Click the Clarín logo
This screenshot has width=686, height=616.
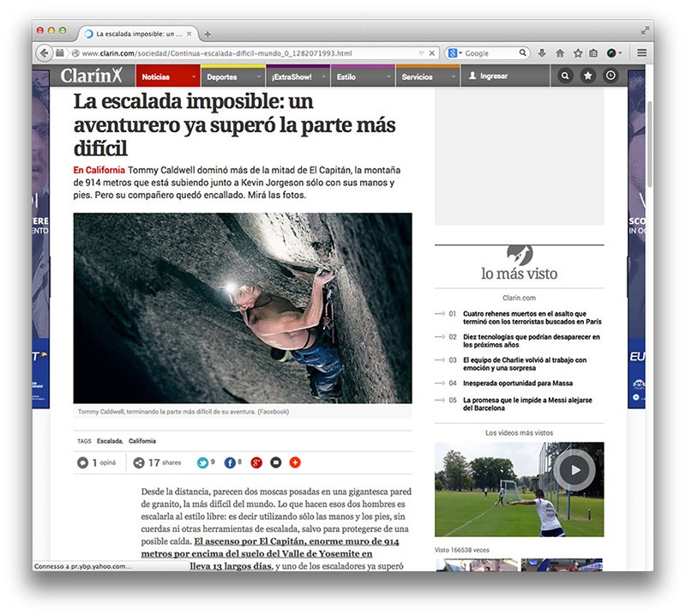click(92, 75)
